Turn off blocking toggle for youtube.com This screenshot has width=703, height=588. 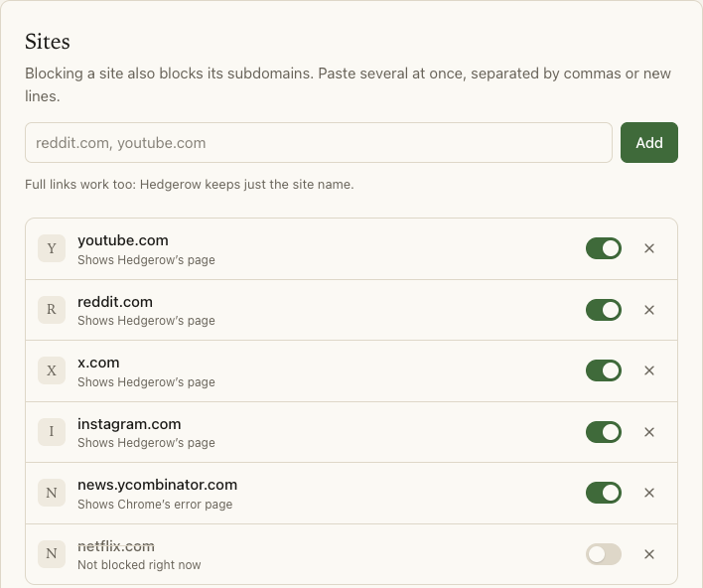604,248
